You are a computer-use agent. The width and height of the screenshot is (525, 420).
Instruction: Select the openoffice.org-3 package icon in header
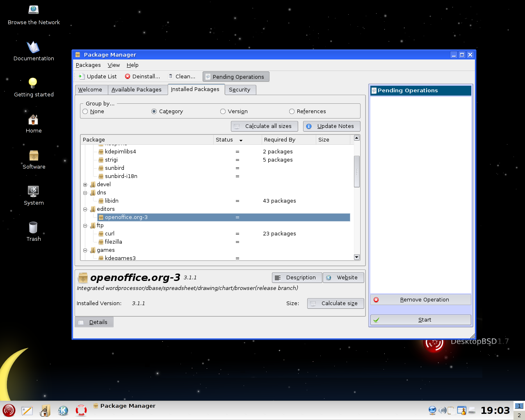[x=83, y=278]
